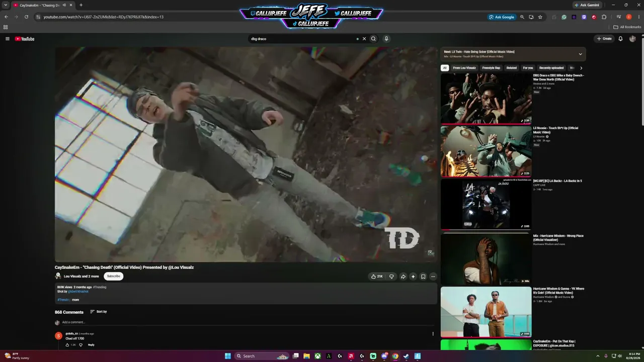Open the Chrome extensions puzzle icon
The width and height of the screenshot is (644, 362).
tap(604, 17)
